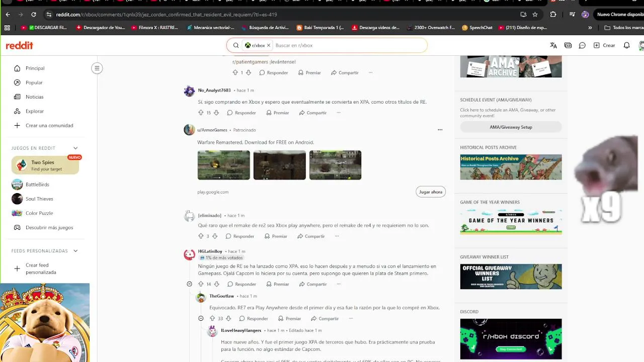Open the notifications bell
644x362 pixels.
click(626, 45)
